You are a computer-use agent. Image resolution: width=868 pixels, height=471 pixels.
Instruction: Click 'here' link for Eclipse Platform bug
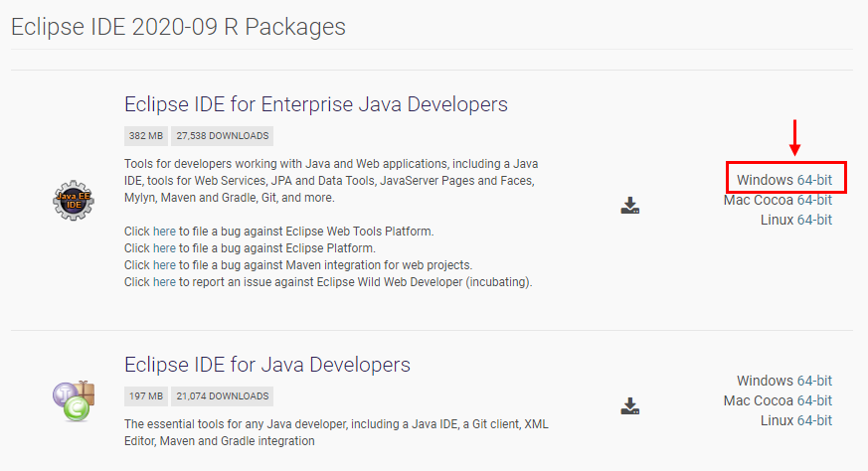coord(164,248)
